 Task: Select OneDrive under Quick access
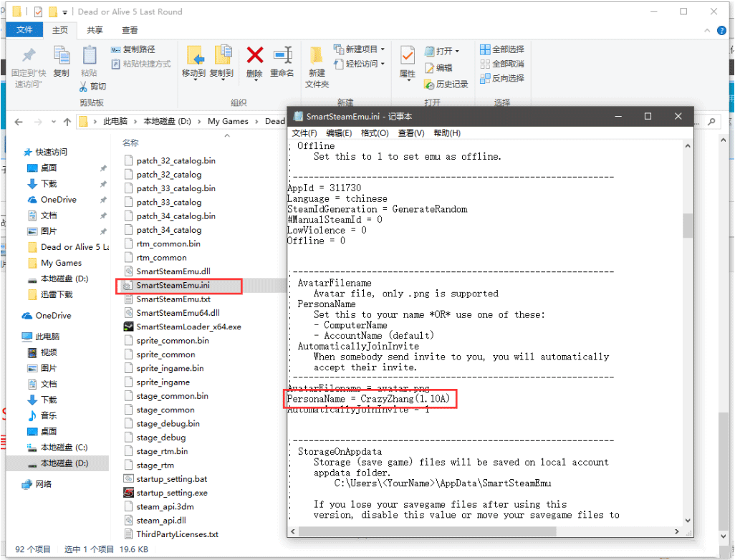52,200
